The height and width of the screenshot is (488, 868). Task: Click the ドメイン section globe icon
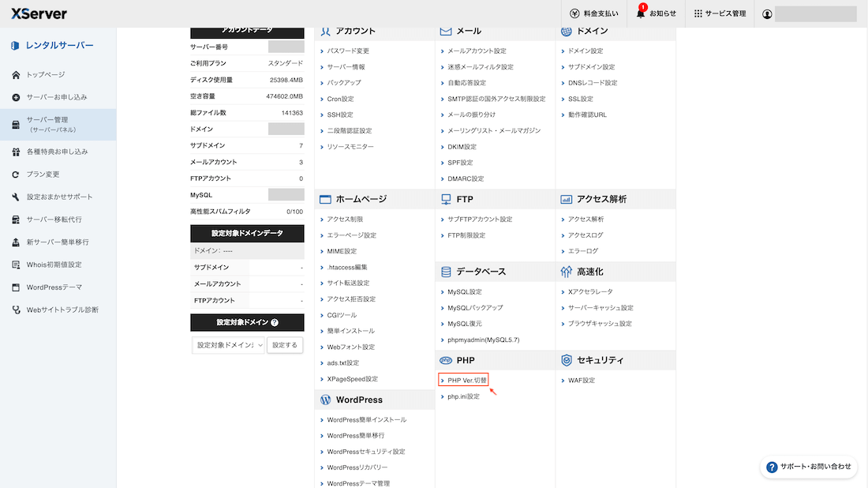coord(566,32)
